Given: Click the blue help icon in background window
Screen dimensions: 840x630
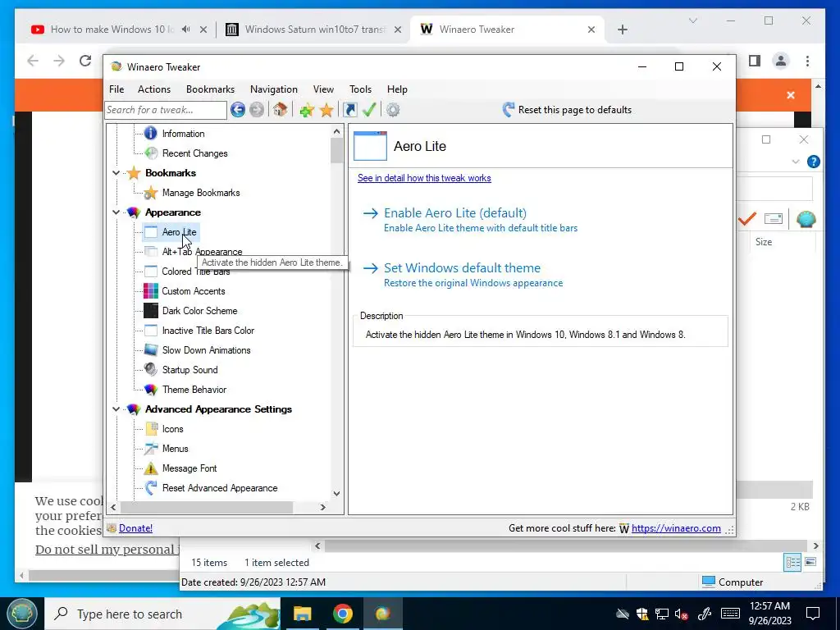Looking at the screenshot, I should (x=813, y=162).
